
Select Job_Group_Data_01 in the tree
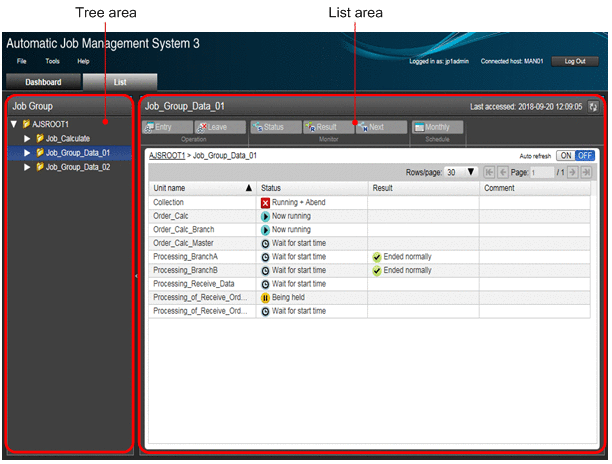coord(78,153)
